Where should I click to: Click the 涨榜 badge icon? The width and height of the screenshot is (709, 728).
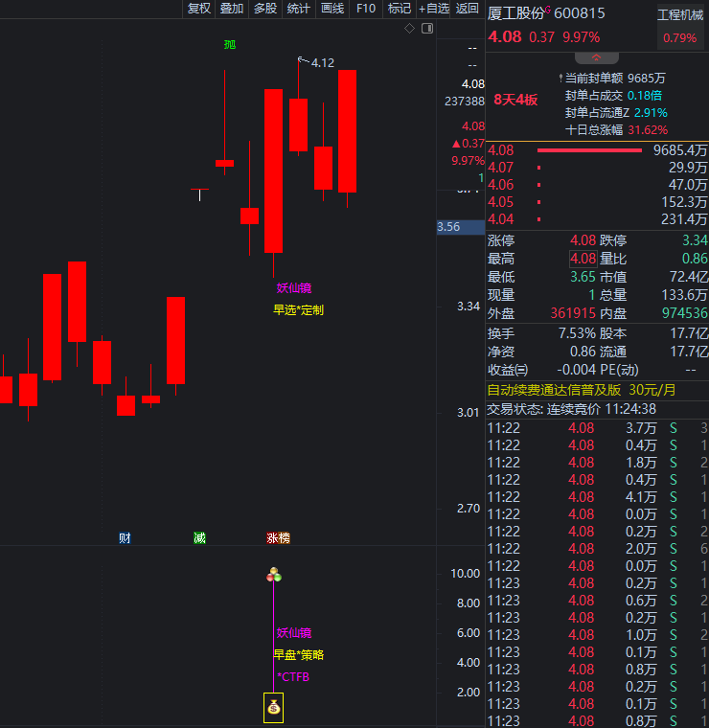pyautogui.click(x=278, y=538)
